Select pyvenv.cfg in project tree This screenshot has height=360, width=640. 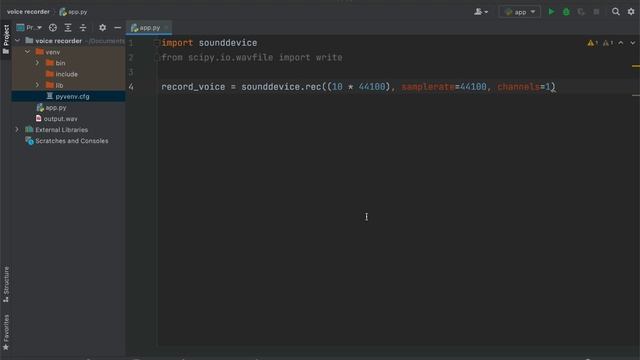pos(72,96)
